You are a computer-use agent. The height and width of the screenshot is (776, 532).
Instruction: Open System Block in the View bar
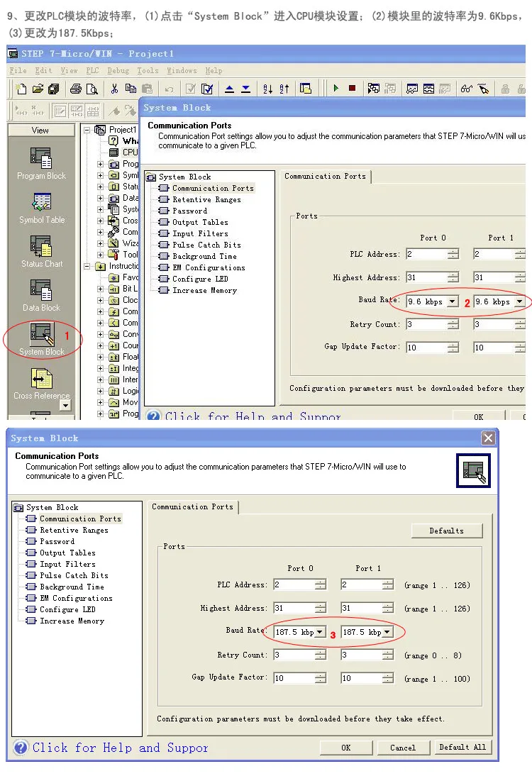point(42,340)
